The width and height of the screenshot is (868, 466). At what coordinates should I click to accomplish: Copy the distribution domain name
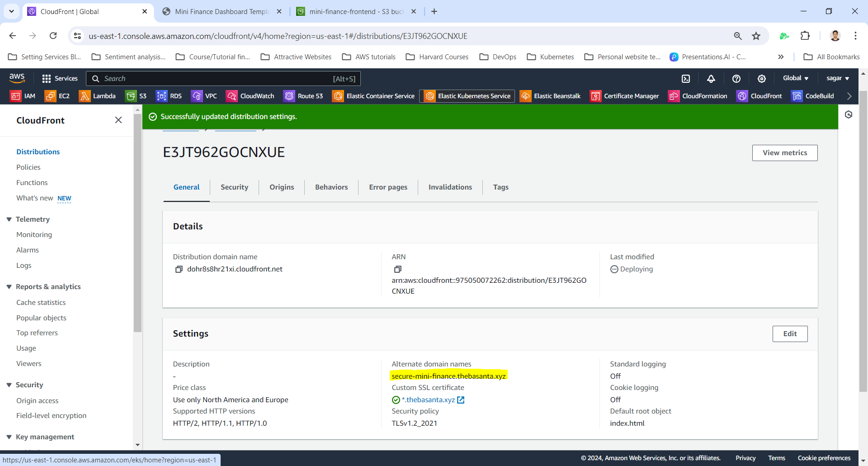pos(179,269)
